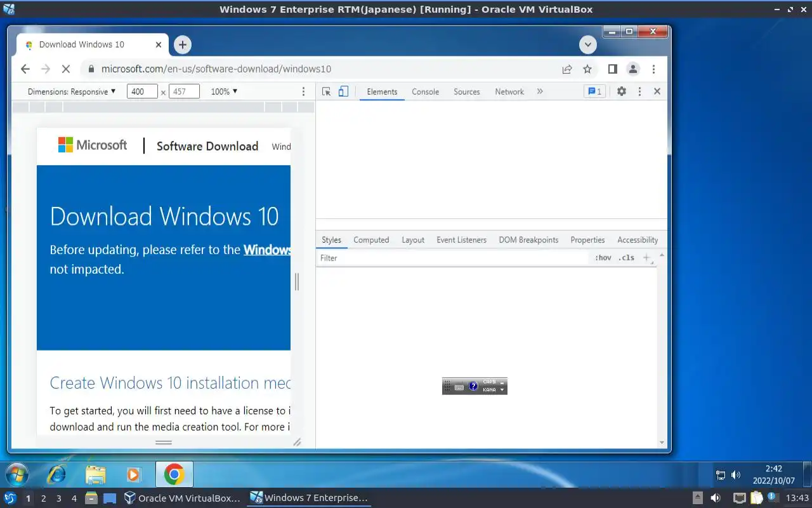Screen dimensions: 812x508
Task: Toggle the :hov element state button
Action: (603, 258)
